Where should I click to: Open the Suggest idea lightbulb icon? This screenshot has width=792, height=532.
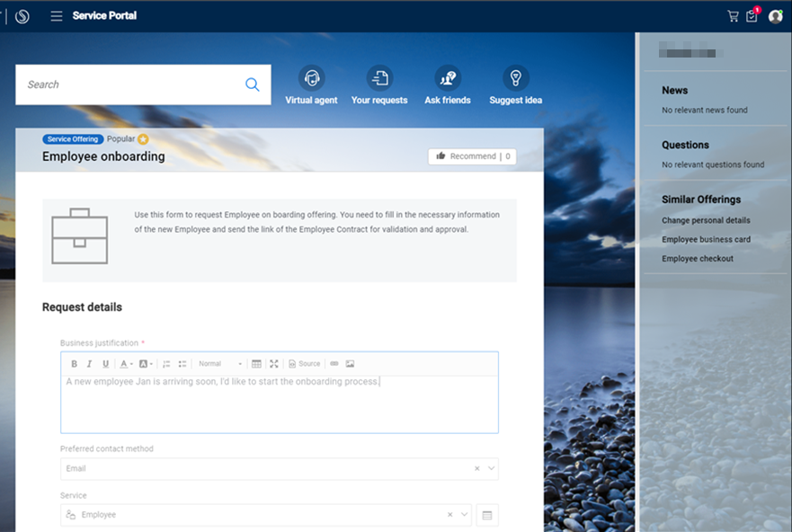tap(515, 78)
